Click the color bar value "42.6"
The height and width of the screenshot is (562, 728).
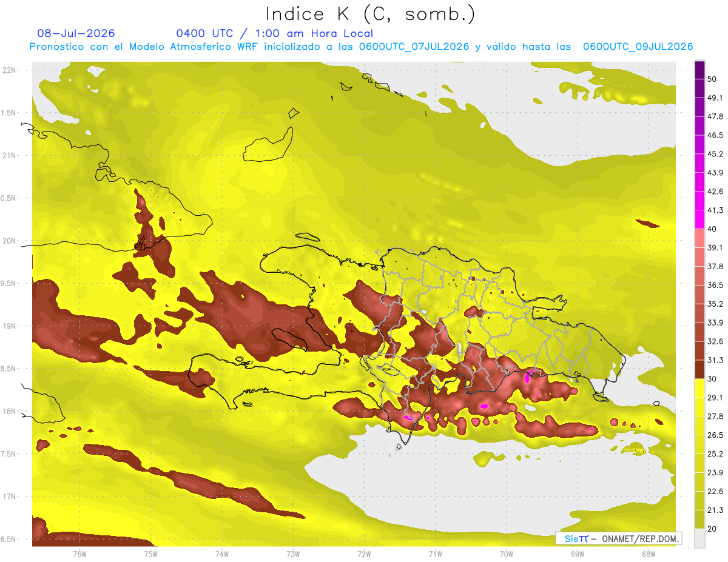tap(715, 192)
